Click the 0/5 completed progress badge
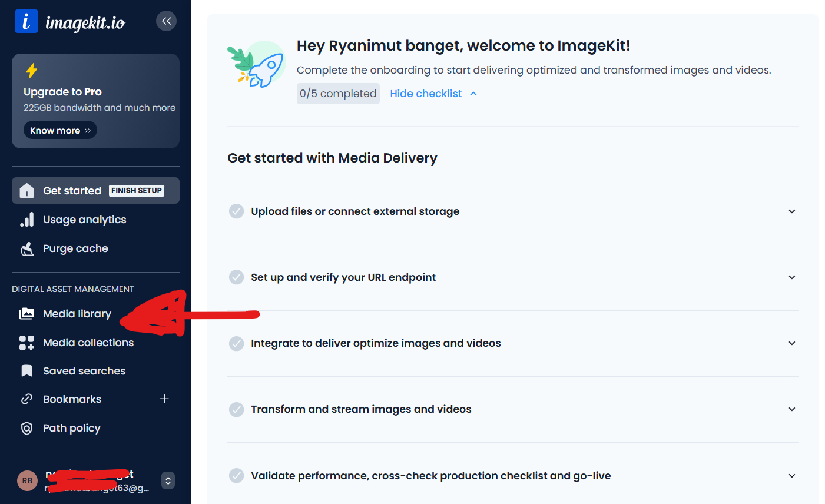The height and width of the screenshot is (504, 825). 338,94
